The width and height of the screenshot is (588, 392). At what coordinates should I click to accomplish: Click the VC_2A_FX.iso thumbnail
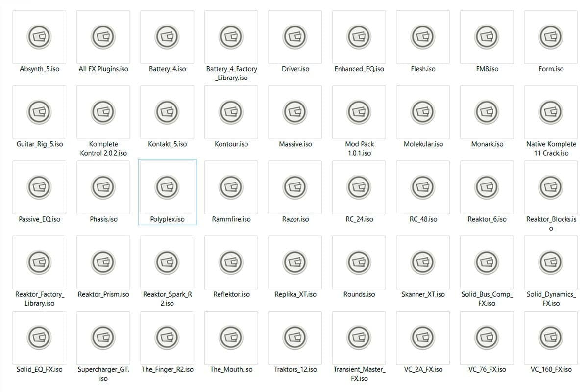(x=423, y=338)
